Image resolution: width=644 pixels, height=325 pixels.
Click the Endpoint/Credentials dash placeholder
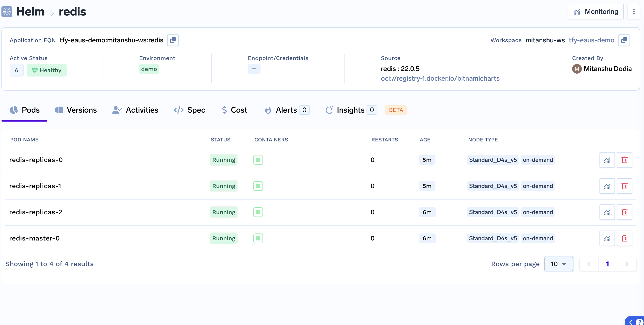pos(254,69)
